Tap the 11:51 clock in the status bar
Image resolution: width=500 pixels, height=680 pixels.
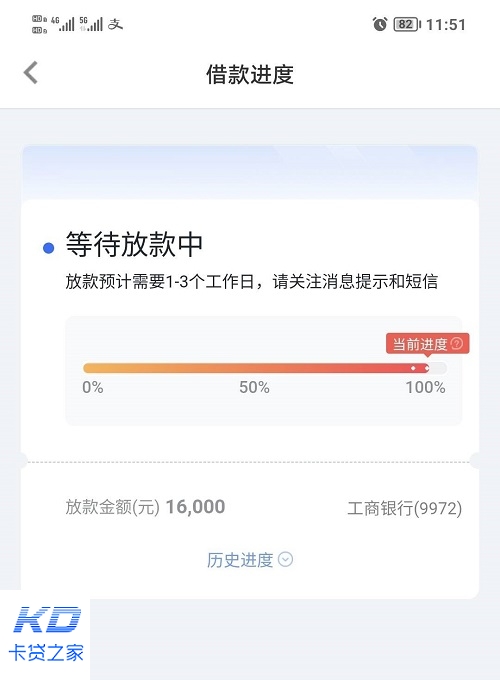coord(446,25)
